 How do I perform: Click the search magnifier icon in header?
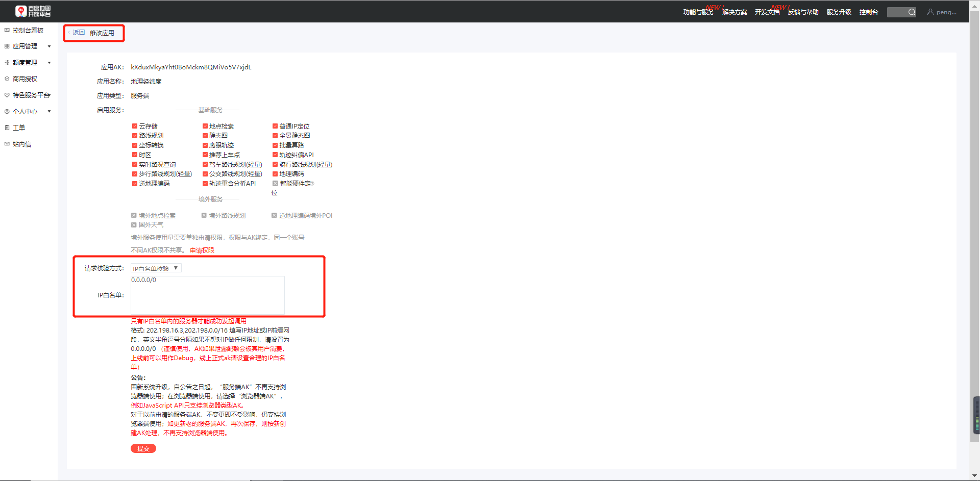[912, 12]
